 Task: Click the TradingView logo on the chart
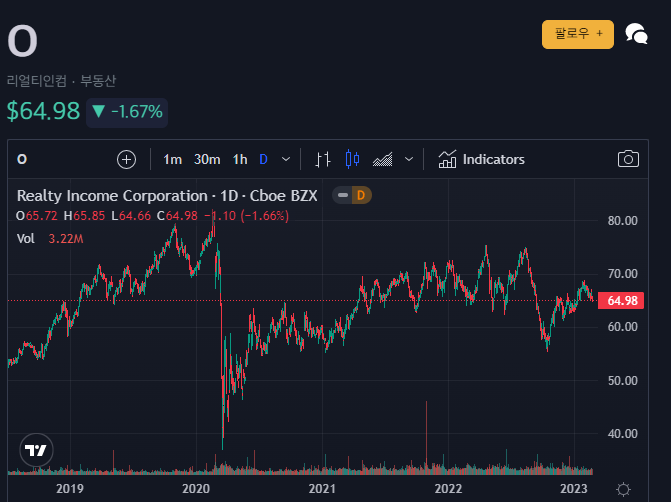[36, 450]
